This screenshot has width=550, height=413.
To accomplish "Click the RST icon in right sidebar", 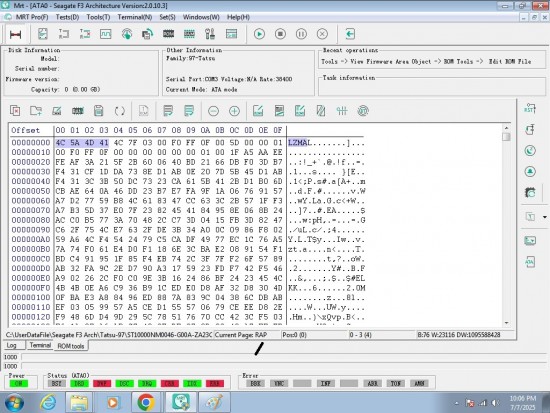I will point(530,108).
